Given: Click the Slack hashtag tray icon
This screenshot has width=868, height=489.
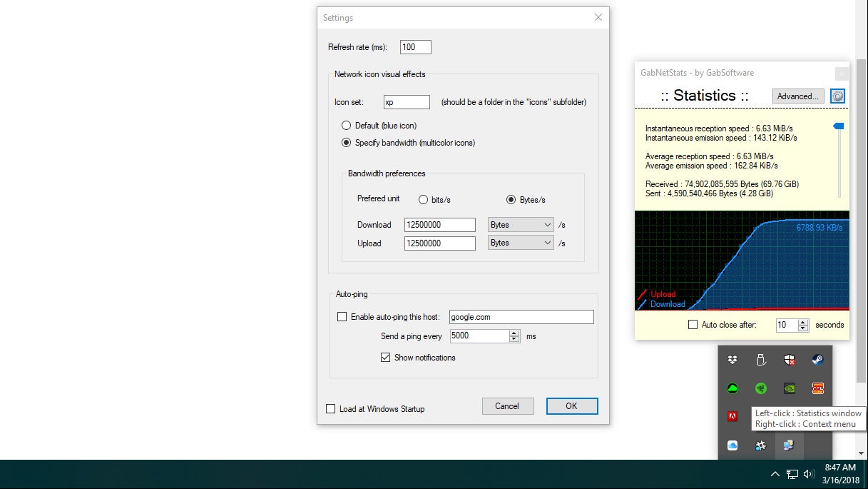Looking at the screenshot, I should [761, 445].
